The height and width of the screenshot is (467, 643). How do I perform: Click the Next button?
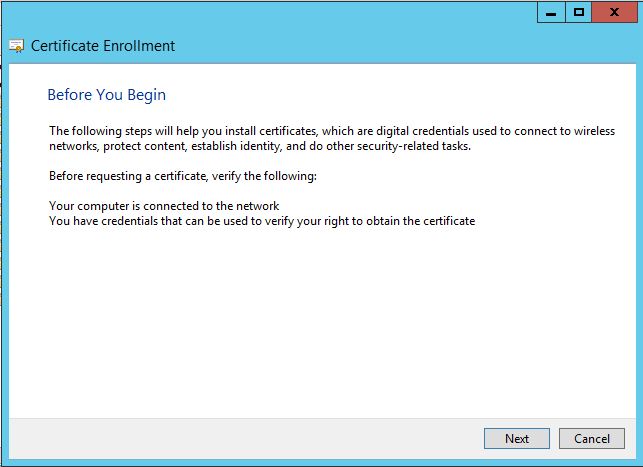516,438
